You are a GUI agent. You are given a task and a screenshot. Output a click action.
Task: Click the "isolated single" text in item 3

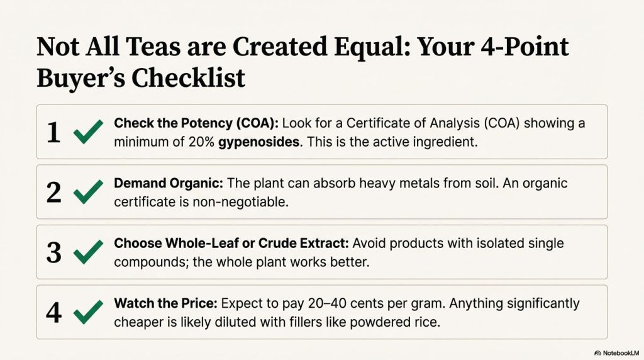coord(521,244)
